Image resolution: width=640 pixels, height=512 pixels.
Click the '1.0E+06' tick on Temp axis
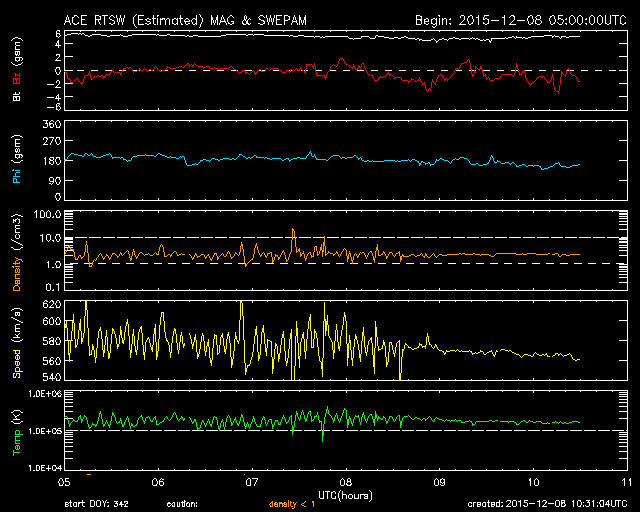click(45, 393)
